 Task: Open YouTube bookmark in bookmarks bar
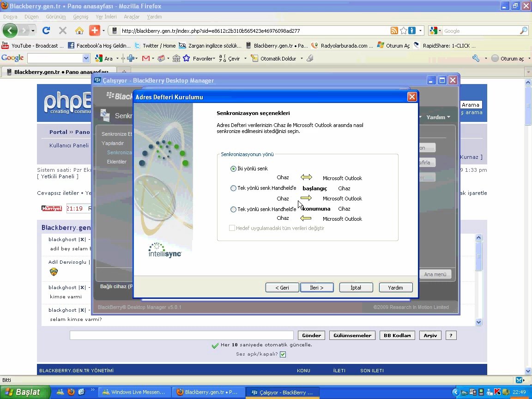(33, 45)
